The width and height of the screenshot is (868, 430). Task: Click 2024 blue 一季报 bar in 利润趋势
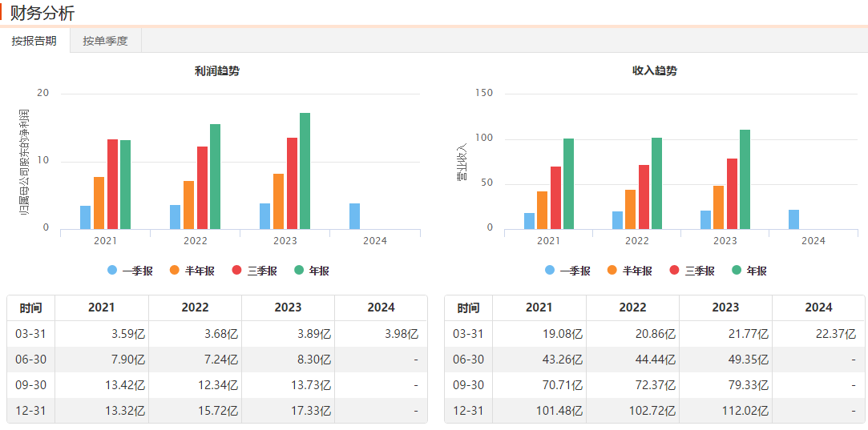(354, 216)
